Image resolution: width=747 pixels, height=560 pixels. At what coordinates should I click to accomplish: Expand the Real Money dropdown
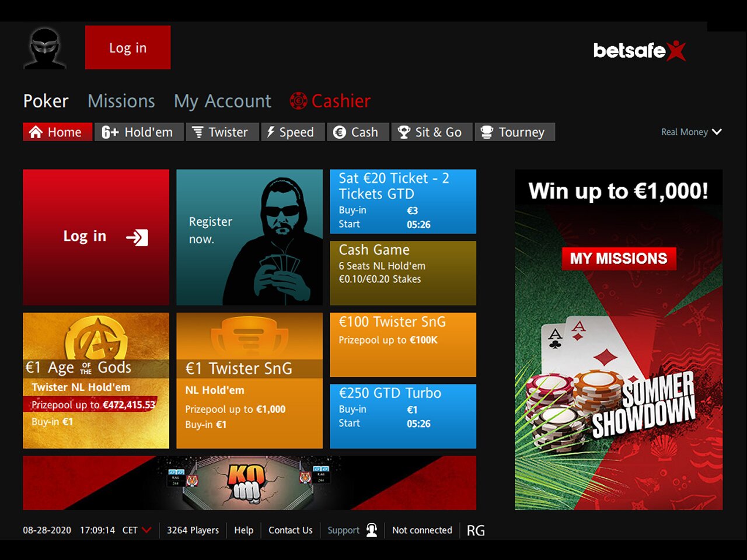coord(692,132)
